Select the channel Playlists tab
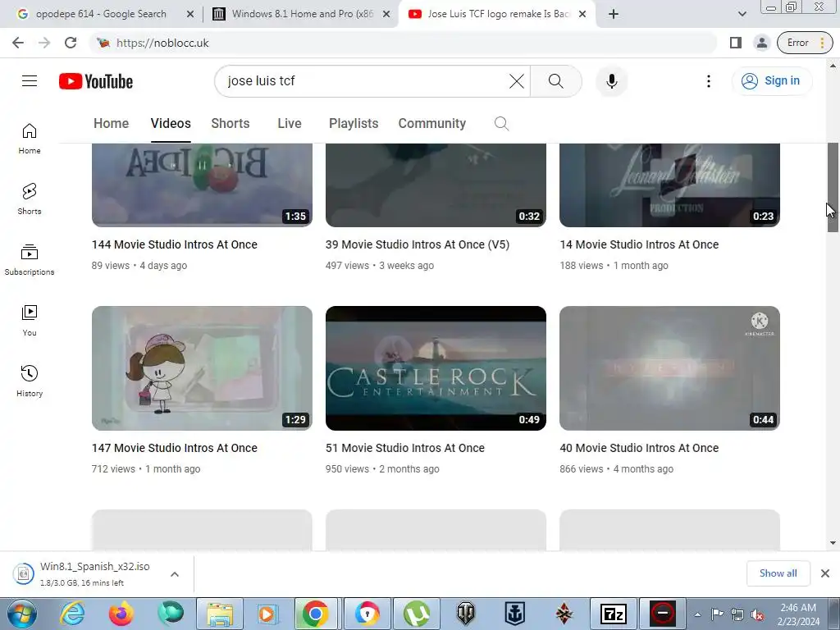 tap(354, 123)
